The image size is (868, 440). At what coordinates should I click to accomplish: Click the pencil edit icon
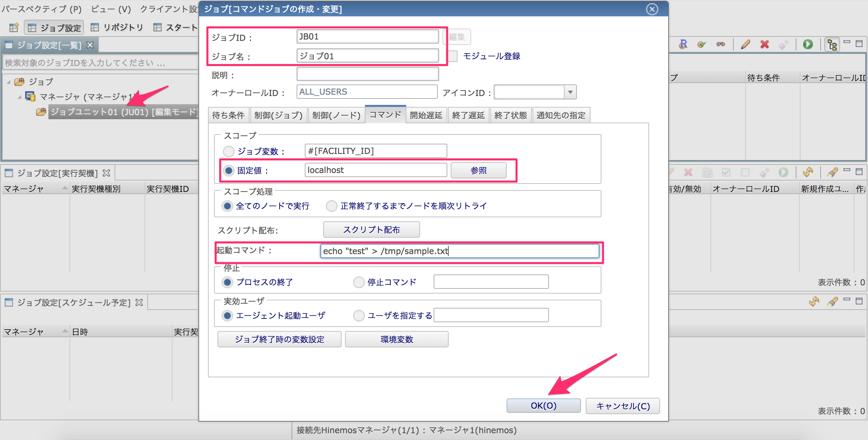pos(745,44)
